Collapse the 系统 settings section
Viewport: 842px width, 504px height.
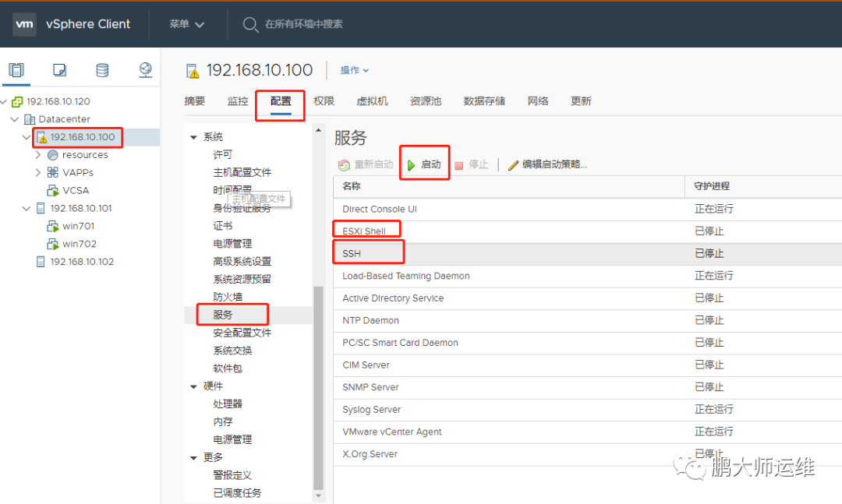pos(193,137)
